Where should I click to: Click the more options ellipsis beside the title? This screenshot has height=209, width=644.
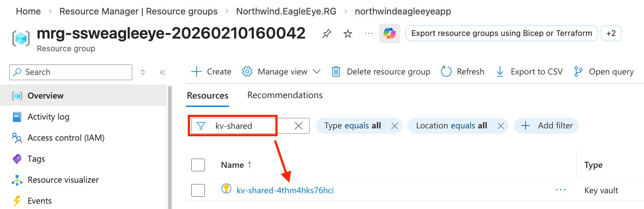click(368, 34)
